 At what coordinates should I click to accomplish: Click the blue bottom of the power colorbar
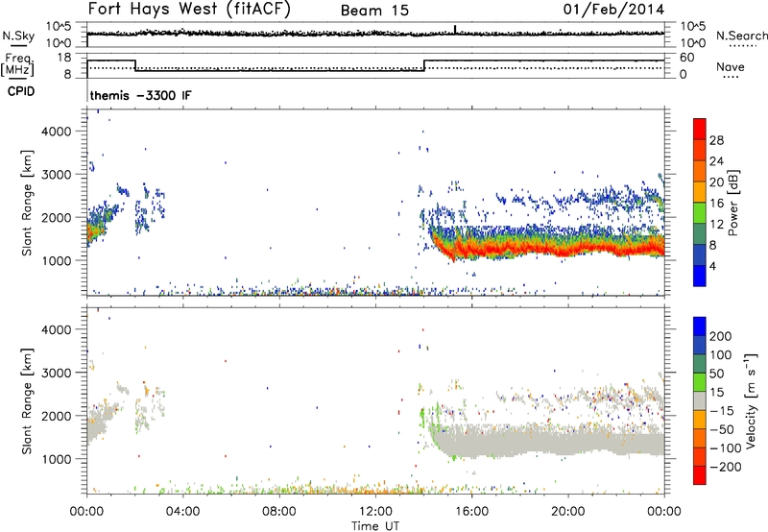(700, 276)
